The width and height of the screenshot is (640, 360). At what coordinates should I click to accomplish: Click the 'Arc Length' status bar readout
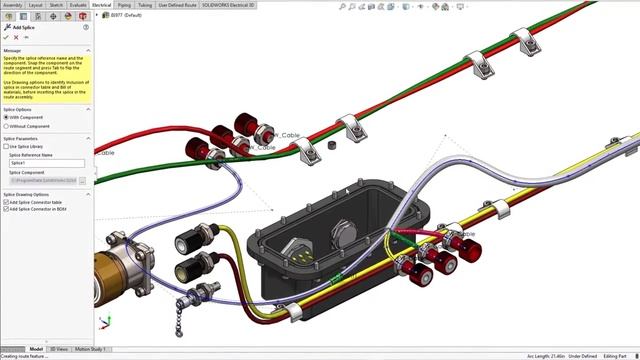click(546, 356)
